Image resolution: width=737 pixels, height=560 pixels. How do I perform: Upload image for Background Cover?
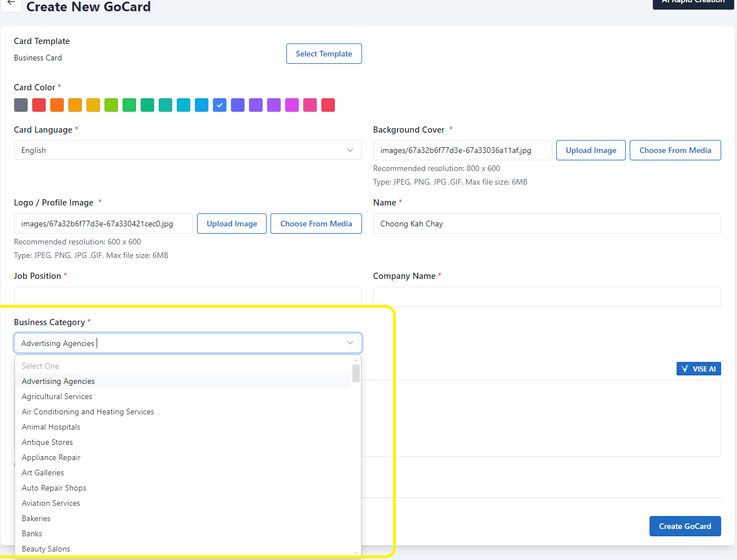tap(591, 150)
